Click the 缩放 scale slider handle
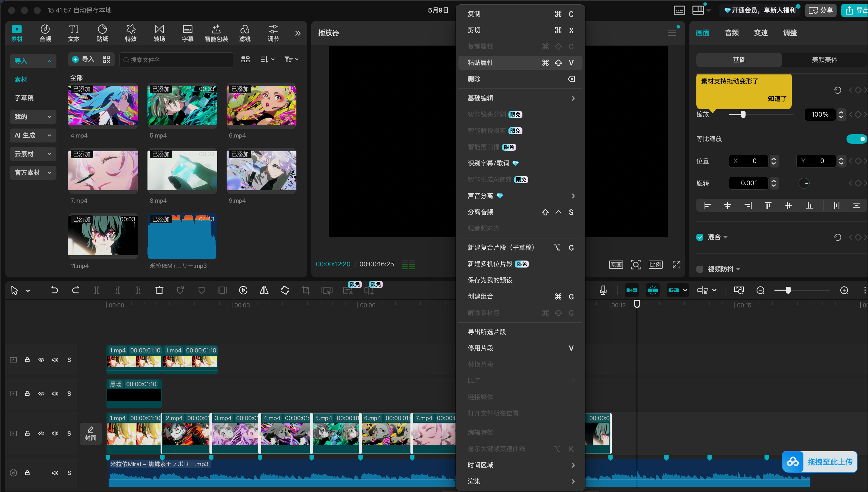The width and height of the screenshot is (868, 492). coord(743,115)
